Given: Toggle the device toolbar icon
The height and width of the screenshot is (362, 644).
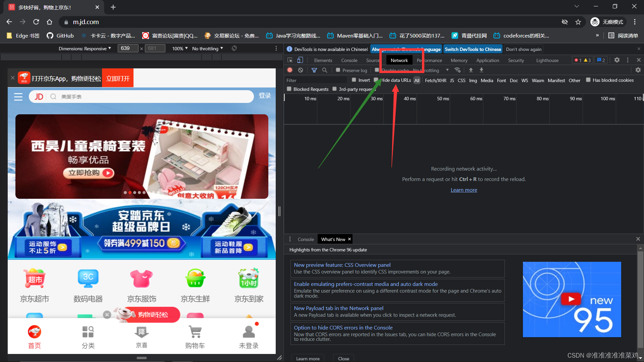Looking at the screenshot, I should tap(300, 60).
